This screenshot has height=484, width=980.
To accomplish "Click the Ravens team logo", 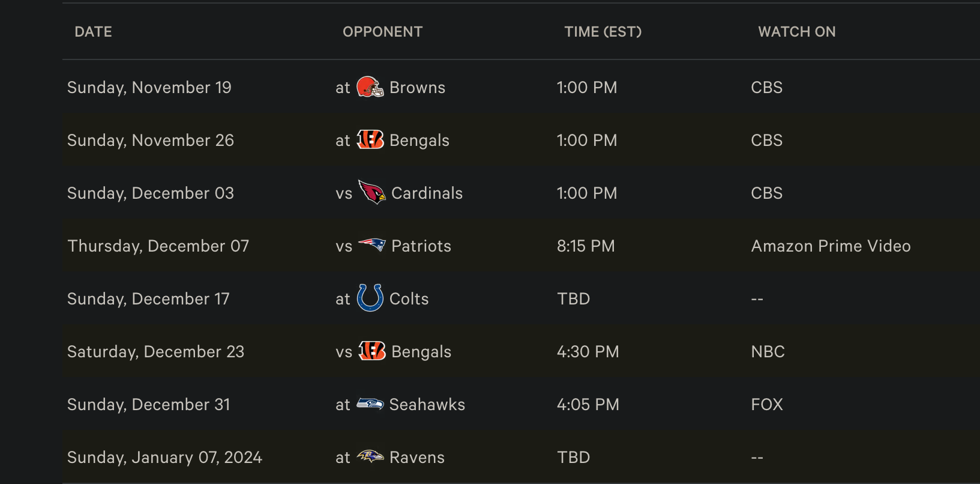I will [x=370, y=457].
